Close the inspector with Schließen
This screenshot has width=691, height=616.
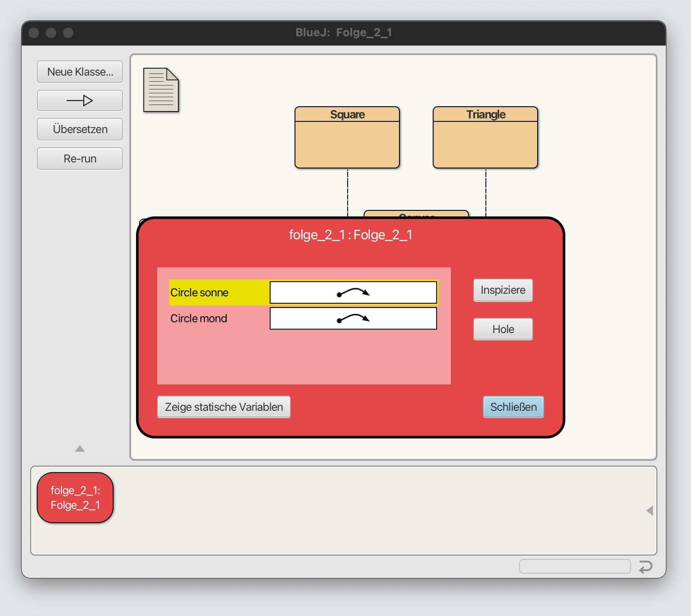[x=513, y=407]
